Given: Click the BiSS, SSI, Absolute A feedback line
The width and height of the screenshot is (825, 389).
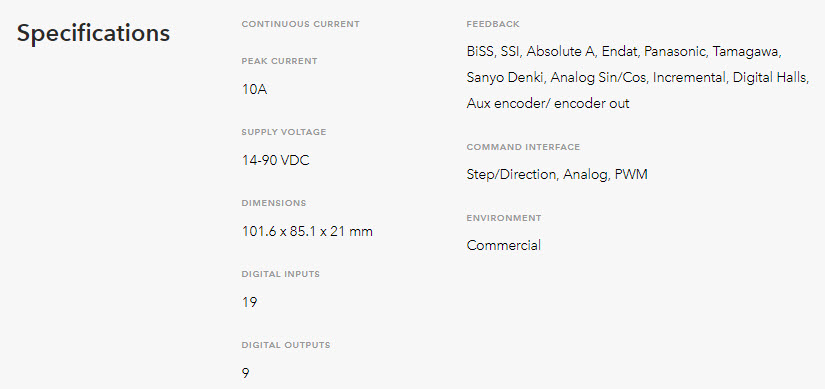Looking at the screenshot, I should point(625,52).
